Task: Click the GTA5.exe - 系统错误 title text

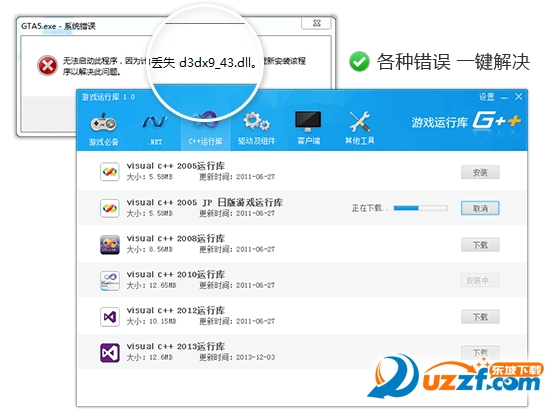Action: pyautogui.click(x=58, y=26)
